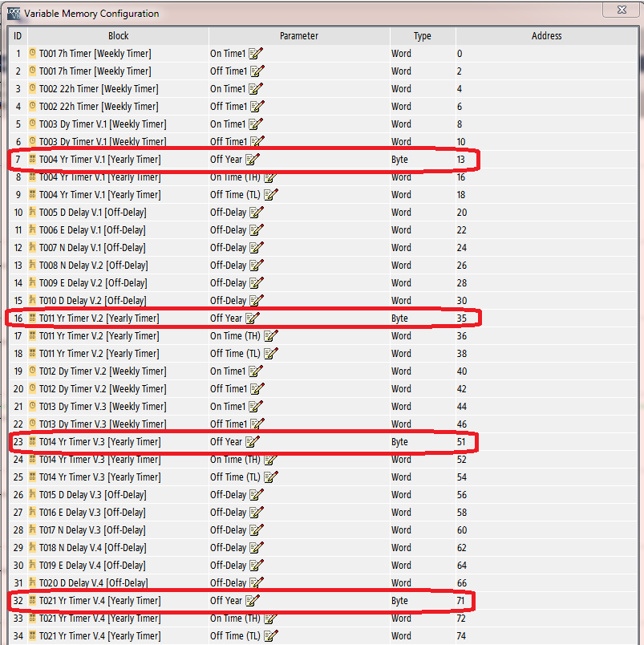Click ID cell 27
Screen dimensions: 644x645
18,513
